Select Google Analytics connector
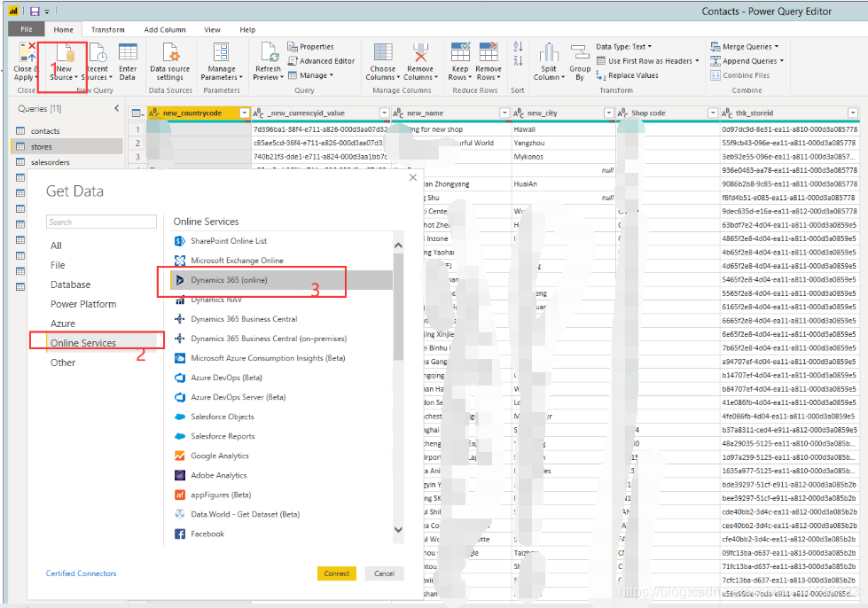The image size is (868, 608). tap(281, 456)
